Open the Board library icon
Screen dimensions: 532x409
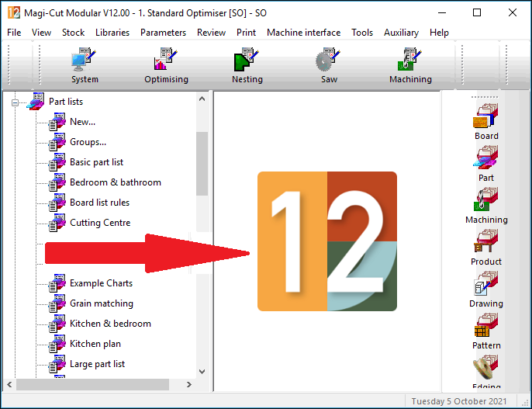pyautogui.click(x=485, y=116)
